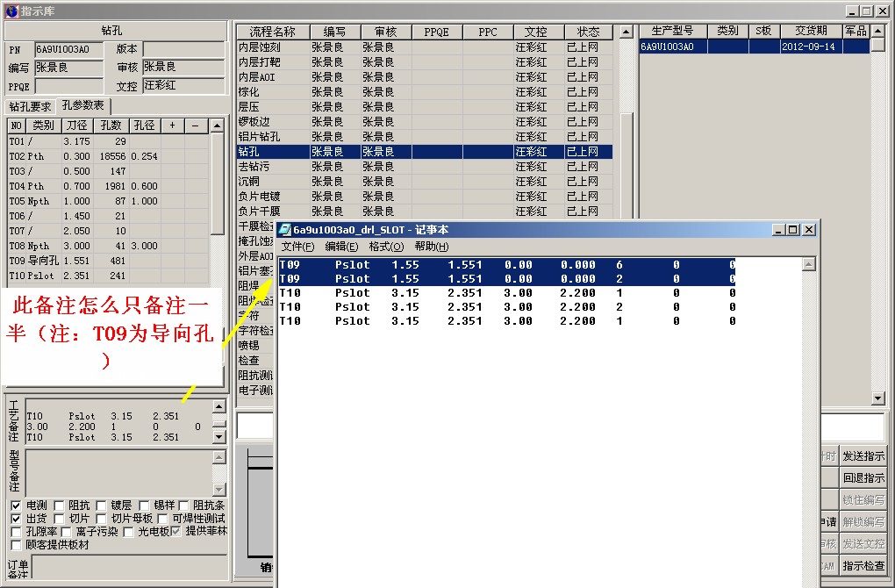Select the T09 导向孔 row in the hole table
This screenshot has height=588, width=895.
[109, 261]
